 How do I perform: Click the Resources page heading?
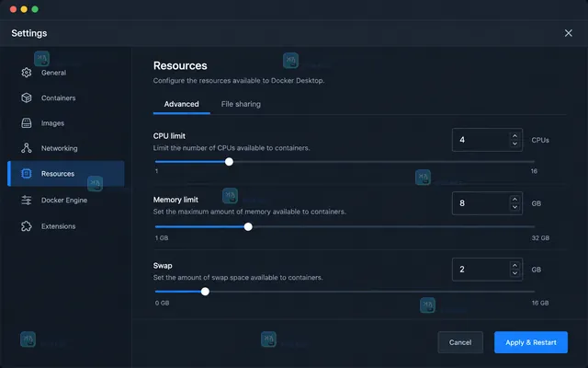(180, 65)
